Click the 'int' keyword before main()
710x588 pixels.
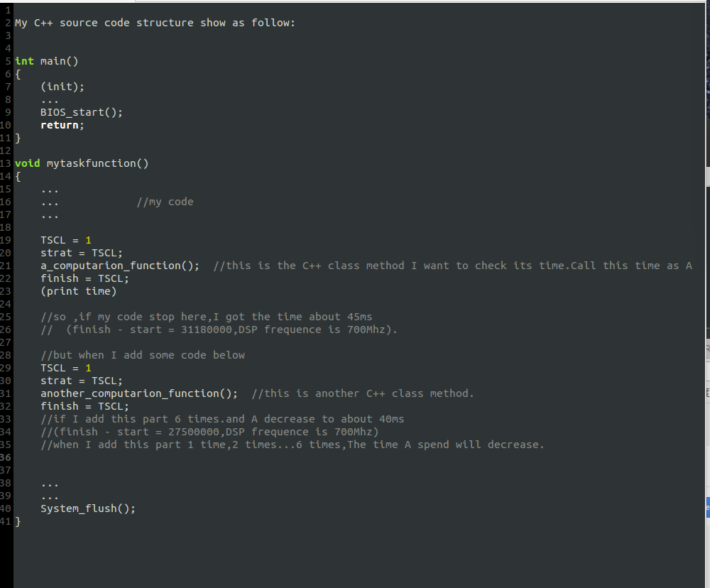coord(24,61)
